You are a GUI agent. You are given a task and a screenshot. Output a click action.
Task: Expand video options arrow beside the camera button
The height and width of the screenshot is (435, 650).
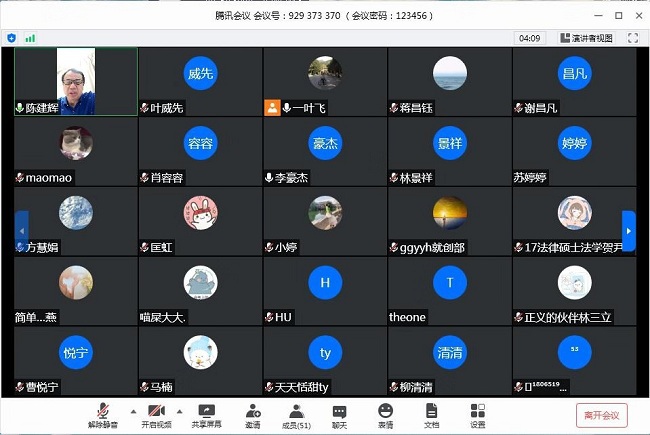(x=179, y=411)
